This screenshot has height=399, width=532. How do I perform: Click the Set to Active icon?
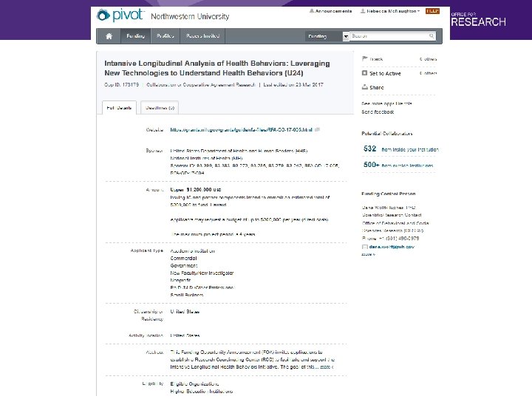(365, 73)
